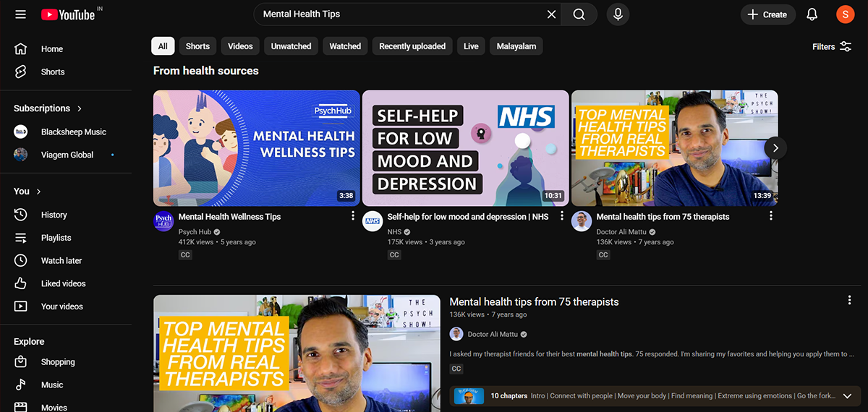The width and height of the screenshot is (868, 412).
Task: Click the Create button
Action: click(x=768, y=14)
